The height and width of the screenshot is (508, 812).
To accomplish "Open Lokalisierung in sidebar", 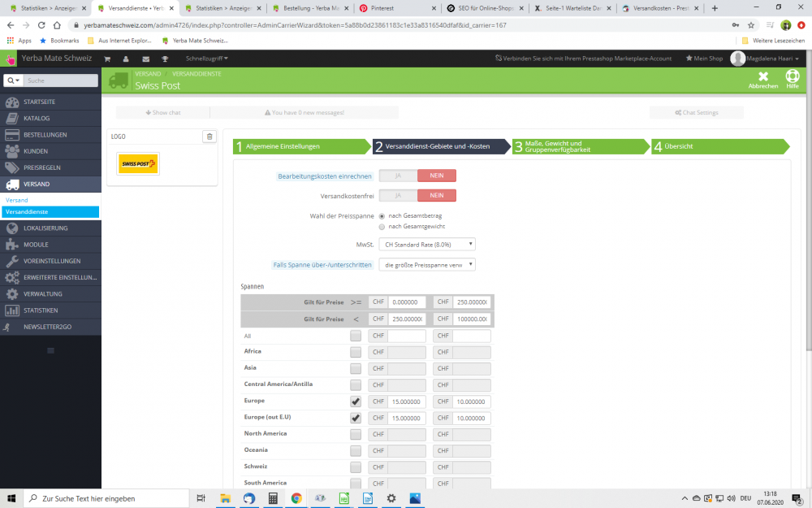I will click(x=50, y=228).
